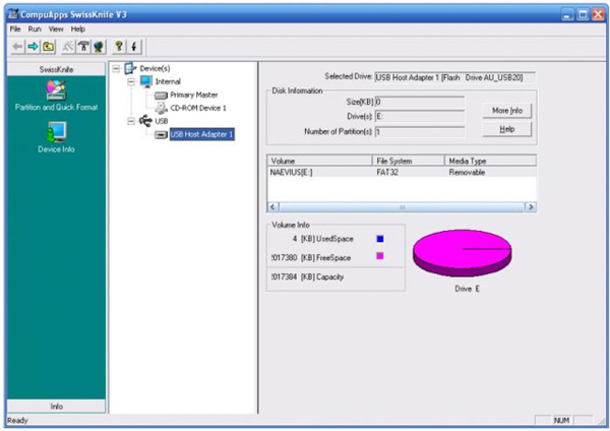Click the hammer tool toolbar icon

tap(83, 47)
